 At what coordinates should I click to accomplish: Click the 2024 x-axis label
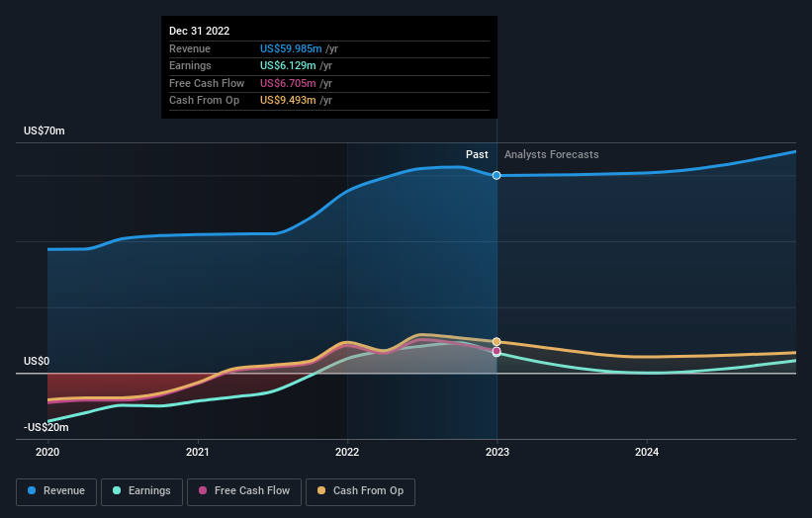tap(647, 453)
